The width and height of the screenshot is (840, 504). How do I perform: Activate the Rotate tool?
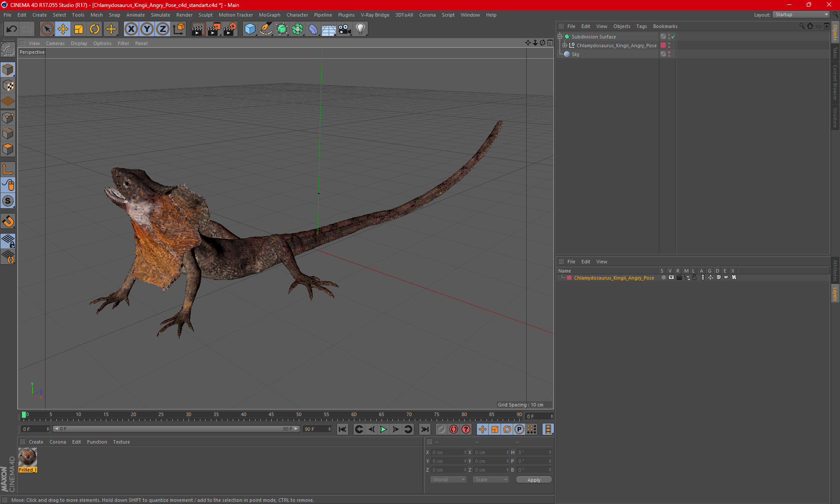[x=94, y=29]
